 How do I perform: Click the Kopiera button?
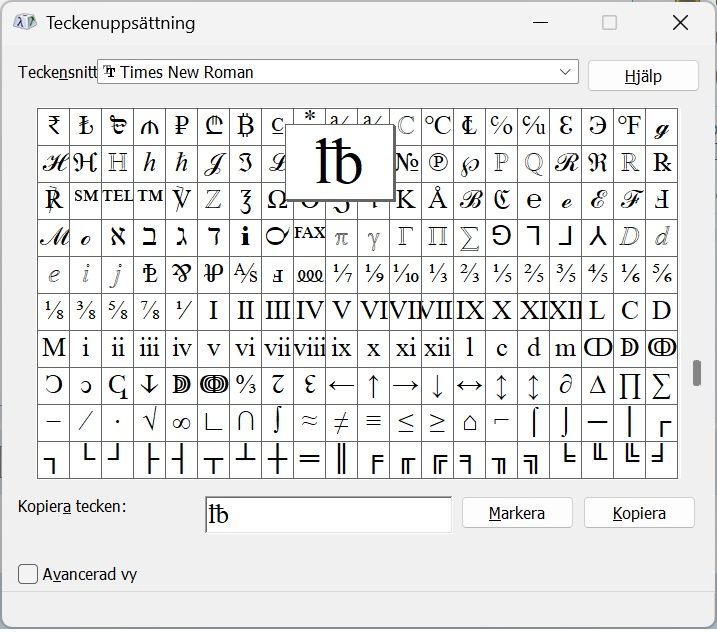click(x=639, y=513)
